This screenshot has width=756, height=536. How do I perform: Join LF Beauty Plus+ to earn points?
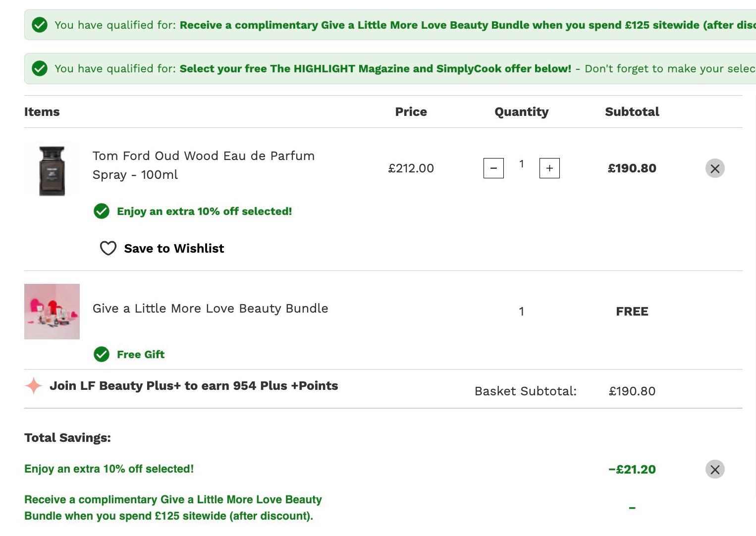[x=194, y=385]
